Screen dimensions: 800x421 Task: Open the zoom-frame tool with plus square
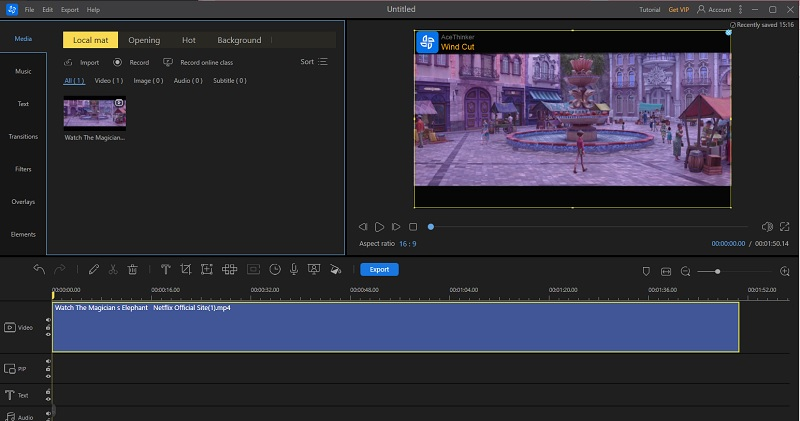(x=207, y=269)
